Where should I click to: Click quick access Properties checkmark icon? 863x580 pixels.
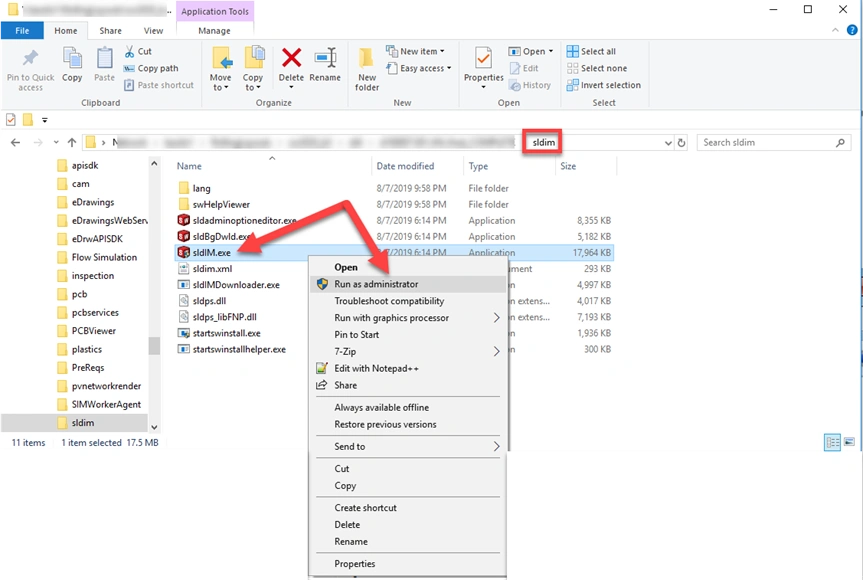click(x=10, y=119)
